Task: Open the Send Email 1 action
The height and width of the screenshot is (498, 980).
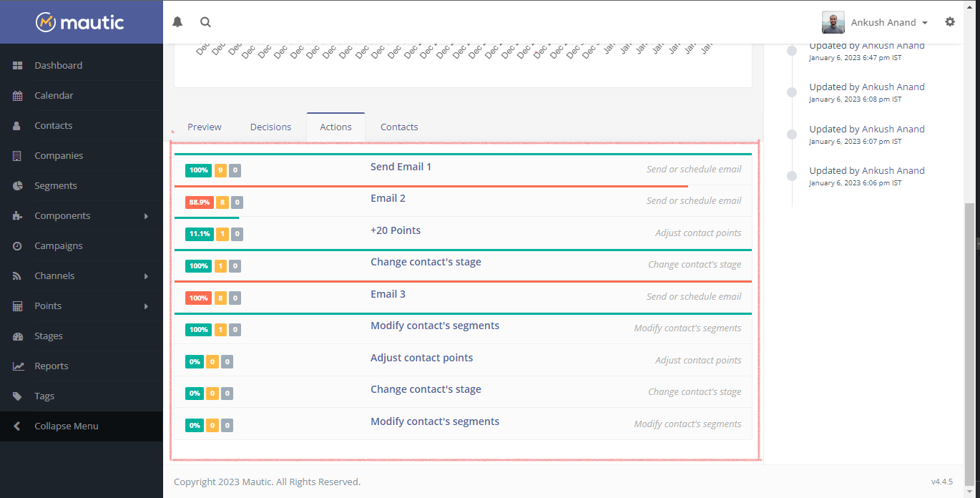Action: tap(401, 166)
